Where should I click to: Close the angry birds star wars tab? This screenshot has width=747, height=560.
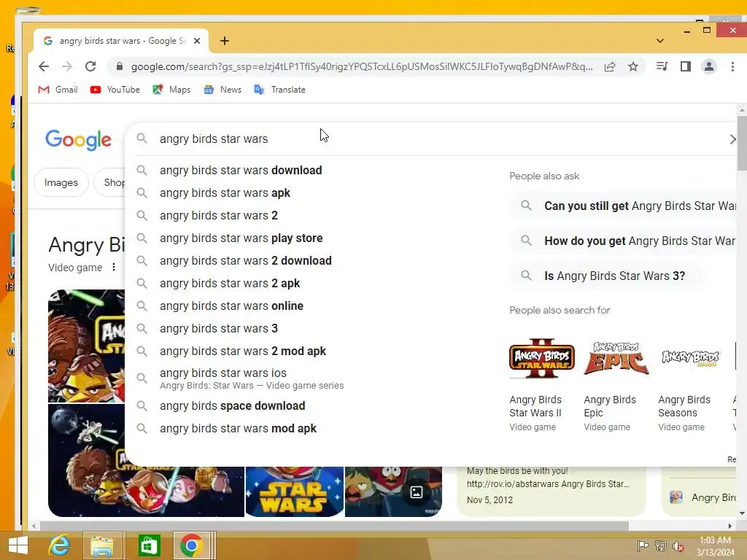coord(197,41)
